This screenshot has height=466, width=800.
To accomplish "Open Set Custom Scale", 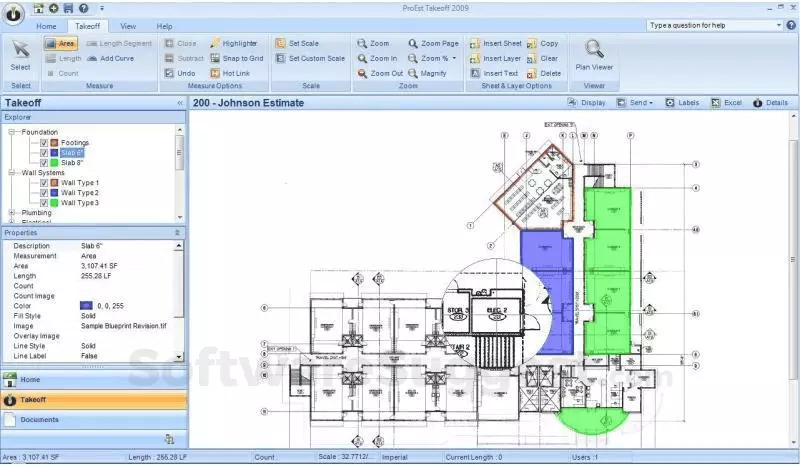I will (310, 58).
